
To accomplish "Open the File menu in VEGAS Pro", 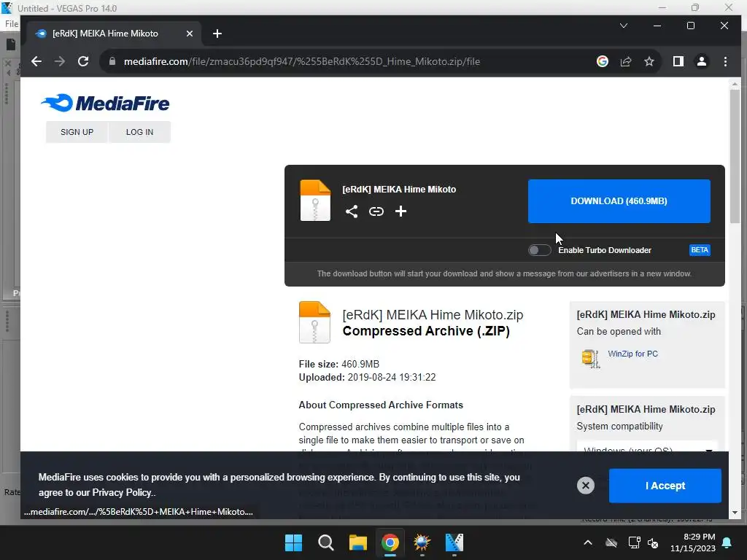I will point(12,24).
